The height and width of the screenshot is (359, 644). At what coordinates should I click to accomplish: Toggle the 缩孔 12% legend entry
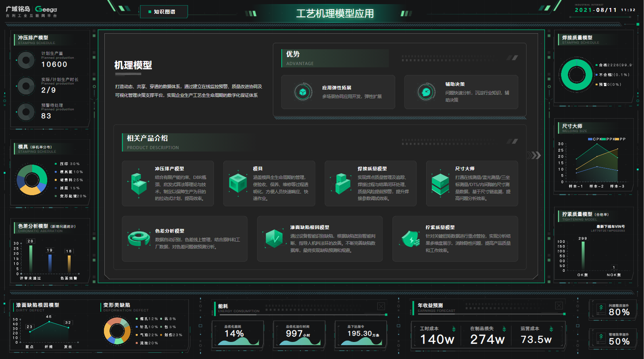click(147, 319)
